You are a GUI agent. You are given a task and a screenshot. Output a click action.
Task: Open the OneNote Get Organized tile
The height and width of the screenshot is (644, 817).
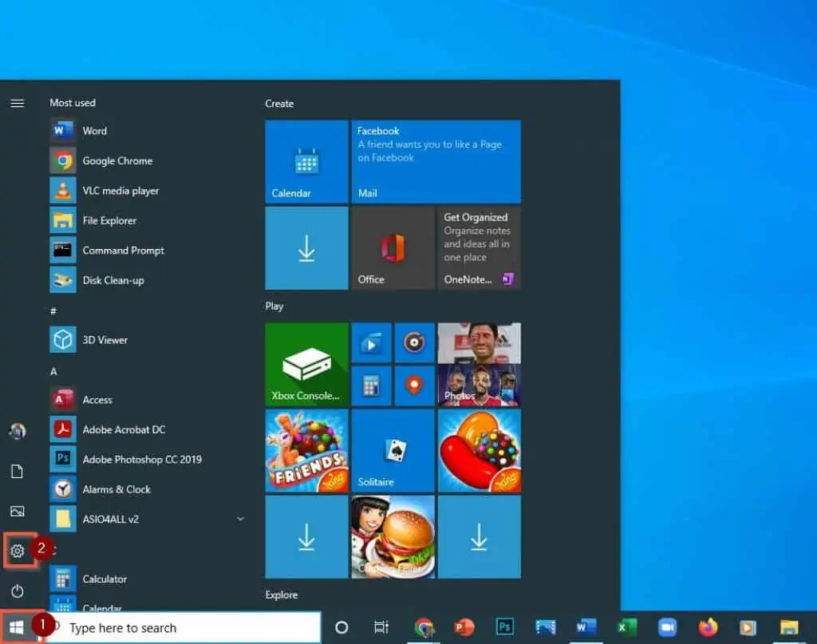480,248
